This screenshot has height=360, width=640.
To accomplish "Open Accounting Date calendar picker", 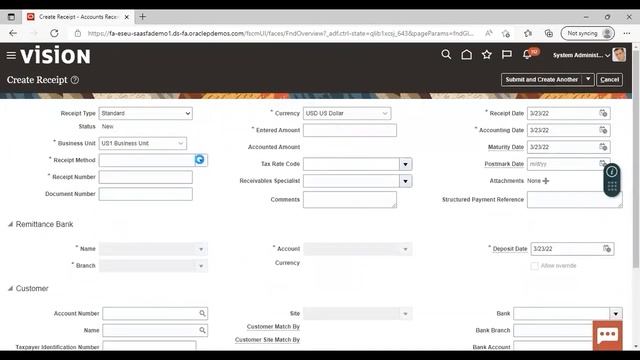I will pyautogui.click(x=603, y=130).
